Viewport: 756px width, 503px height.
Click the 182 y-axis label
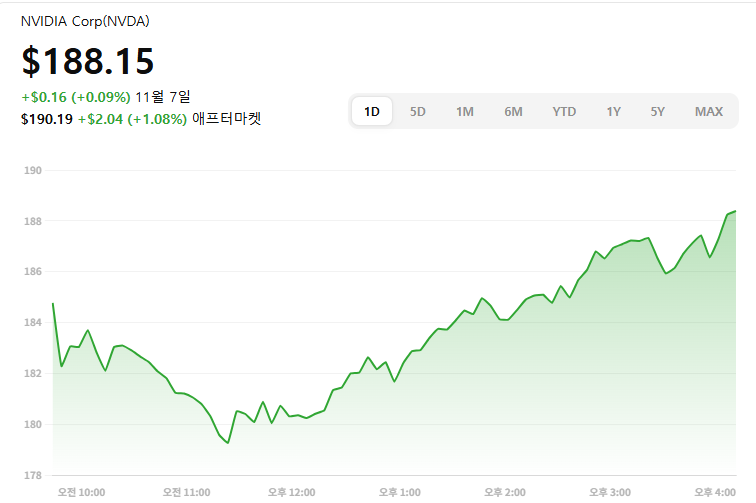coord(33,373)
